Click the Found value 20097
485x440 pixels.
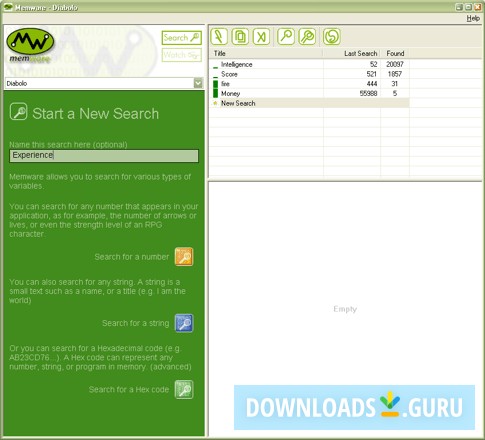tap(395, 64)
